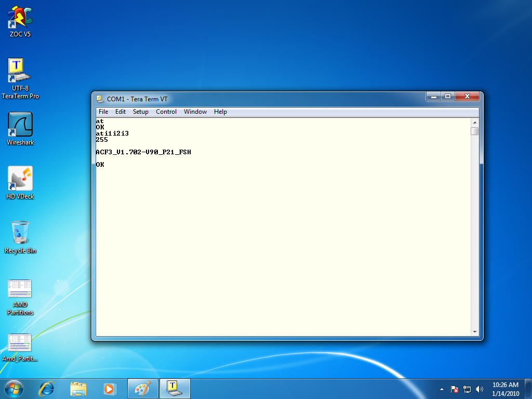This screenshot has width=532, height=399.
Task: Open the AMD Partitions desktop file
Action: click(x=20, y=289)
